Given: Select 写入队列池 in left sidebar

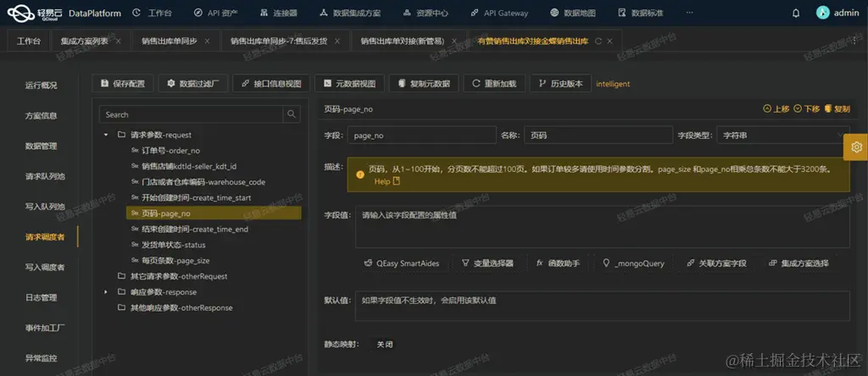Looking at the screenshot, I should tap(45, 207).
